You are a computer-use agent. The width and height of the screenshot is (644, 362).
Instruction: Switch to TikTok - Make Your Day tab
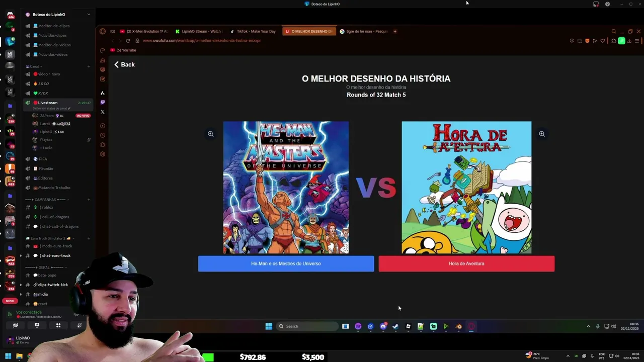point(253,31)
